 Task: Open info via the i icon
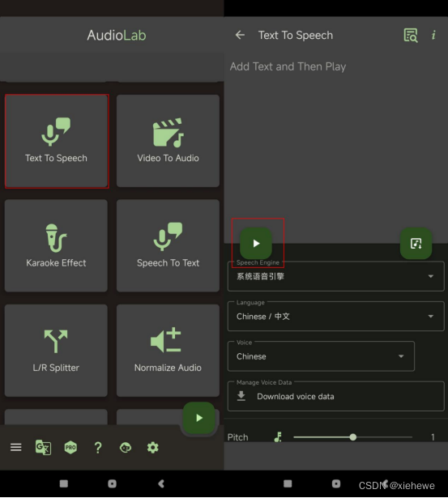(433, 35)
